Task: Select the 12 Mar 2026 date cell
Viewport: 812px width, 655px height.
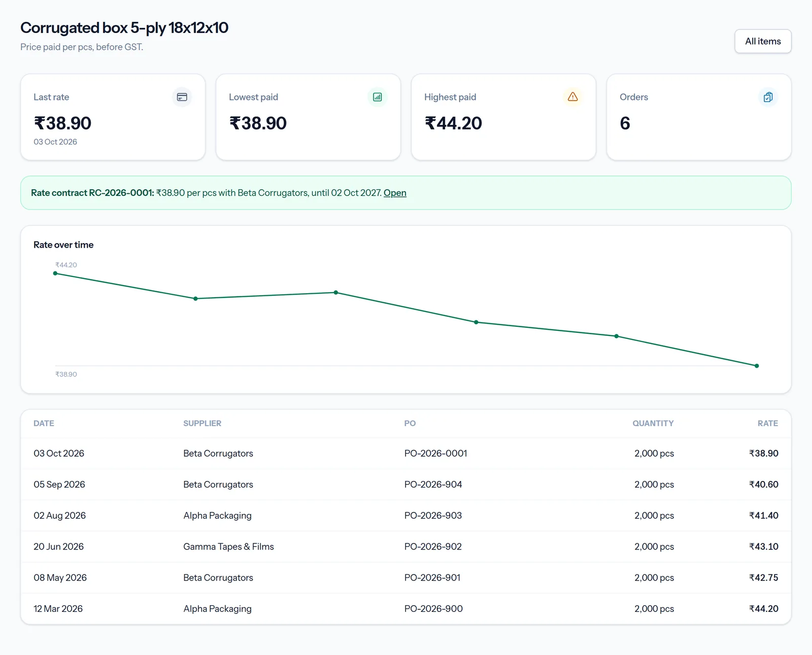Action: [x=58, y=609]
